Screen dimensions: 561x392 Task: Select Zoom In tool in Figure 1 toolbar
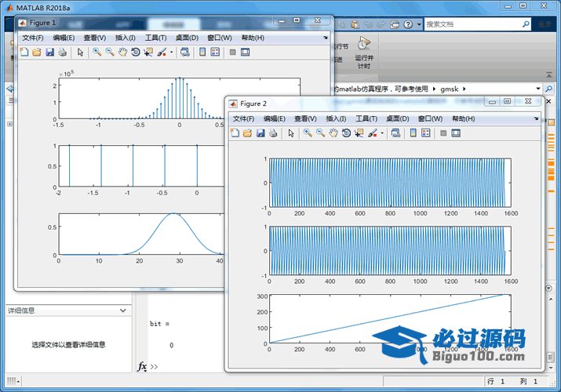pos(97,53)
